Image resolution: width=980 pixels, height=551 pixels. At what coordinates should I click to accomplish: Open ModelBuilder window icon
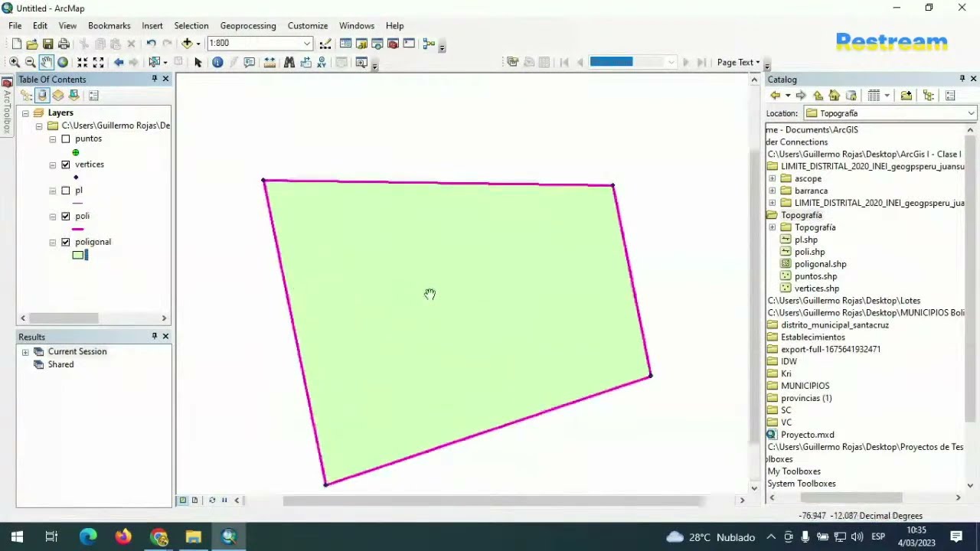click(x=429, y=44)
